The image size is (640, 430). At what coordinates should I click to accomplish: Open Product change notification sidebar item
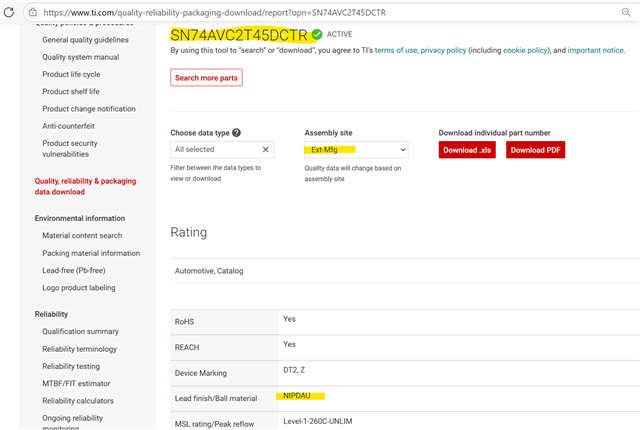(x=89, y=109)
